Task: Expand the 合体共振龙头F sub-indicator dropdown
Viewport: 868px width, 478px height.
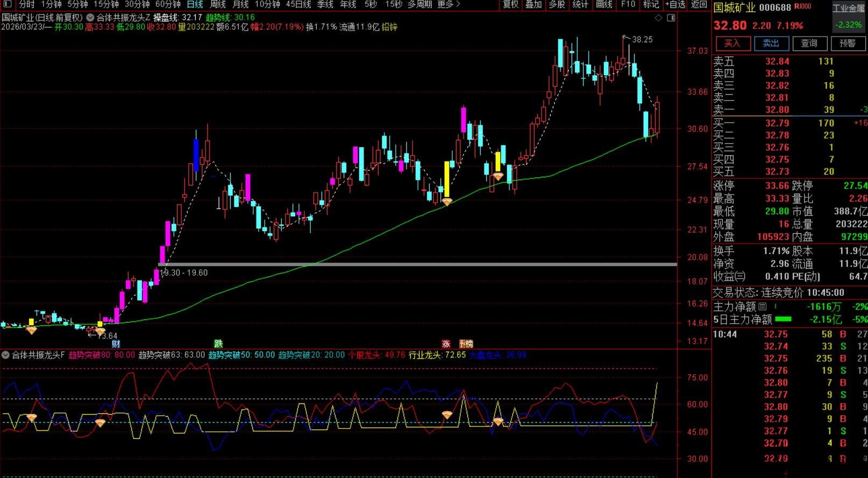Action: pos(5,355)
